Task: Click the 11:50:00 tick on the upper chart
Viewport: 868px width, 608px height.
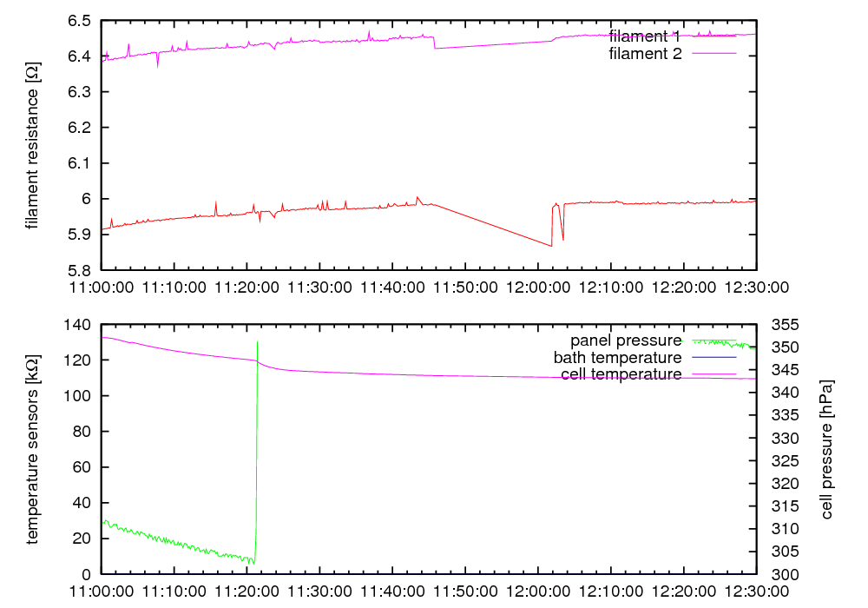Action: 465,285
